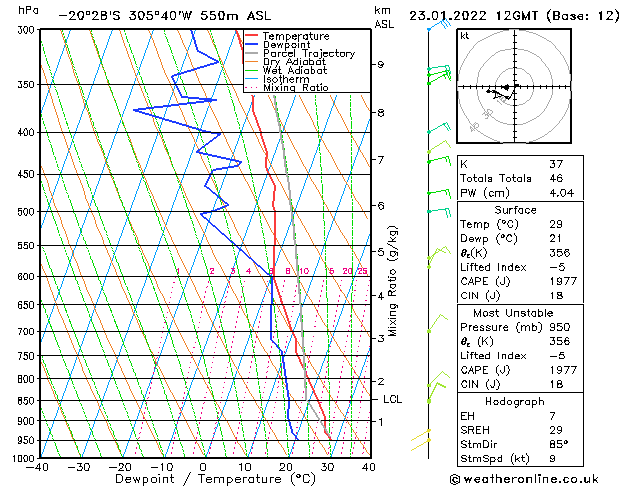This screenshot has width=629, height=486.
Task: Click the date '23.01.2022 12GMT (Base: 12)'
Action: (x=514, y=16)
